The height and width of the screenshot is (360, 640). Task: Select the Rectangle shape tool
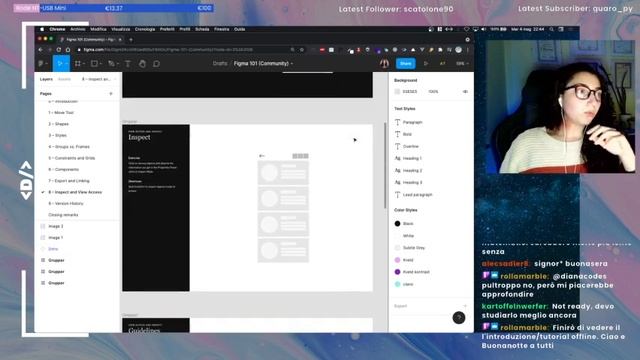coord(94,64)
